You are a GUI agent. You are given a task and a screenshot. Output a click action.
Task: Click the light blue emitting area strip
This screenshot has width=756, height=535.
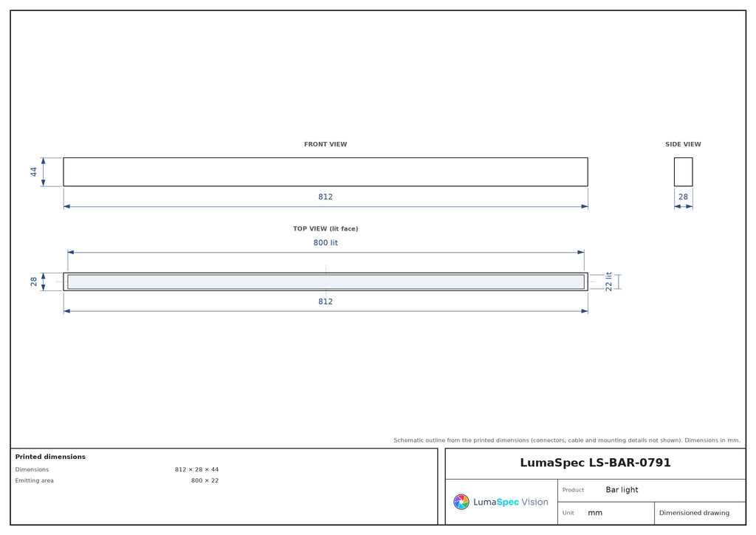click(326, 282)
